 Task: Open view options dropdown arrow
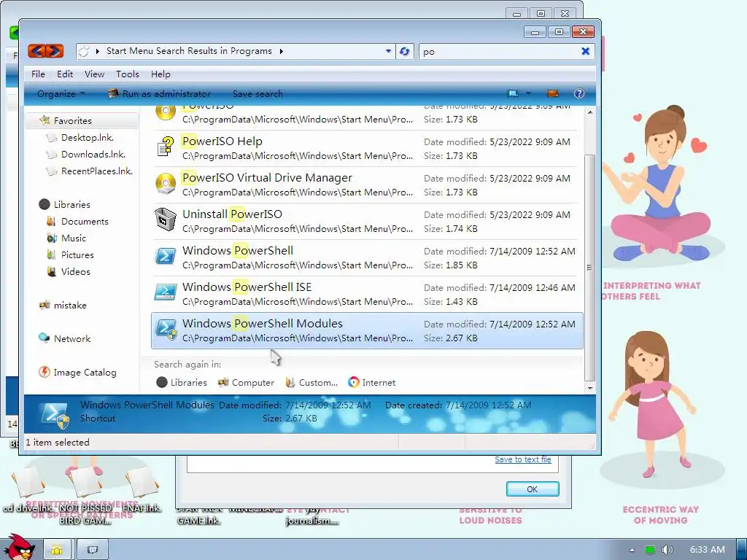click(528, 93)
